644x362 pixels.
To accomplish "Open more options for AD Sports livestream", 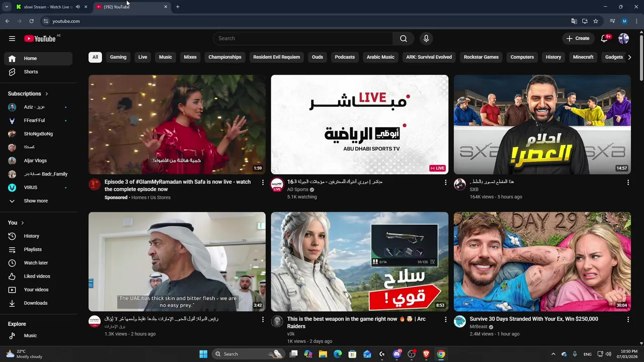I will click(x=445, y=183).
